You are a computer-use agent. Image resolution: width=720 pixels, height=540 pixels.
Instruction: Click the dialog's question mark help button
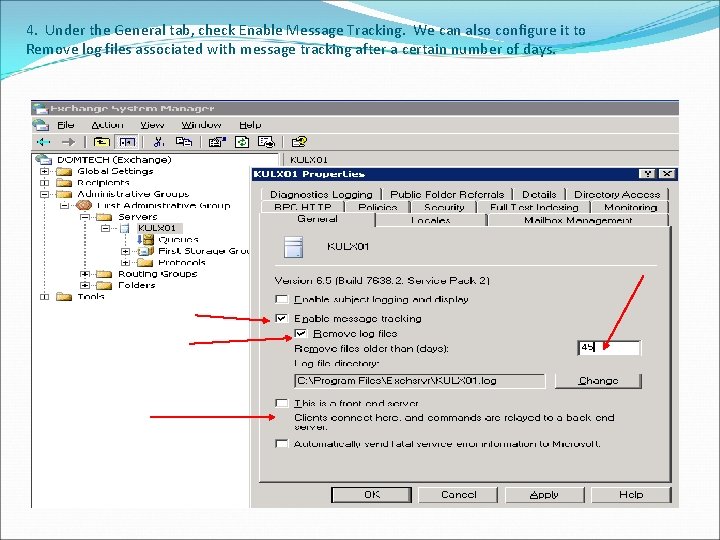pyautogui.click(x=647, y=174)
